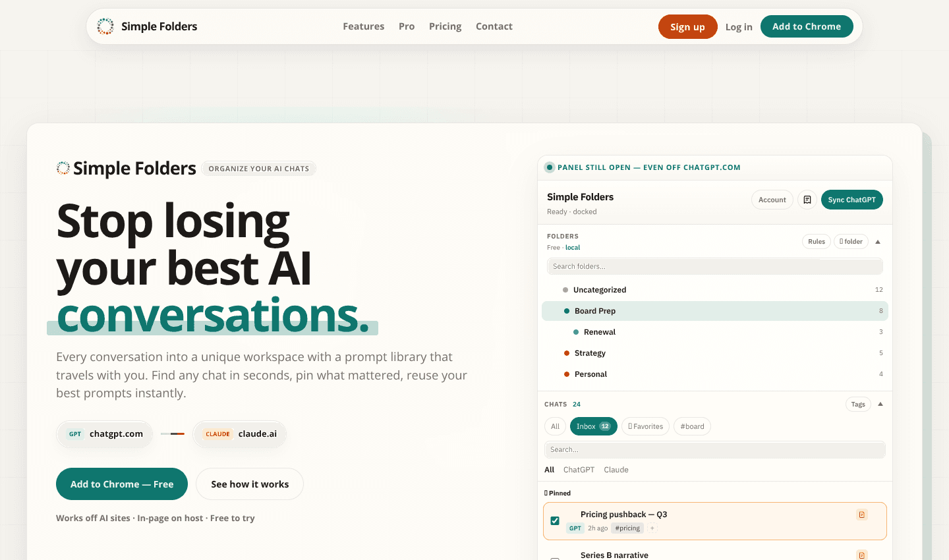The image size is (949, 560).
Task: Click the orange Sign up button
Action: pyautogui.click(x=688, y=27)
